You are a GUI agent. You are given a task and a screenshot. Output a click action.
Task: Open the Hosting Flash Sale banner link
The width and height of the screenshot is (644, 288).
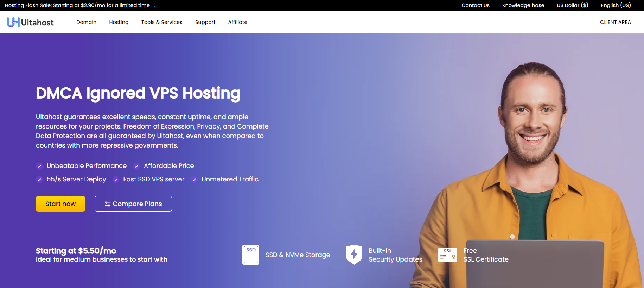click(81, 5)
